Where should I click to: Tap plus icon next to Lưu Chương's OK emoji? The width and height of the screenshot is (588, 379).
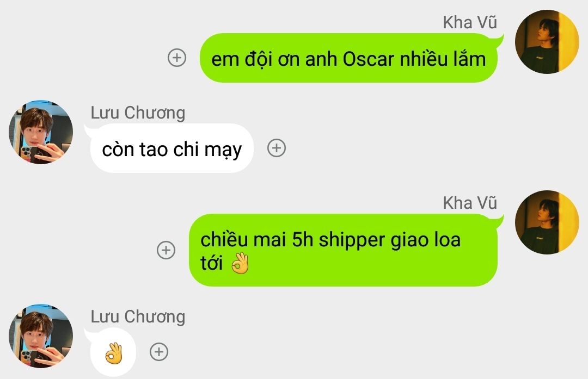click(159, 352)
